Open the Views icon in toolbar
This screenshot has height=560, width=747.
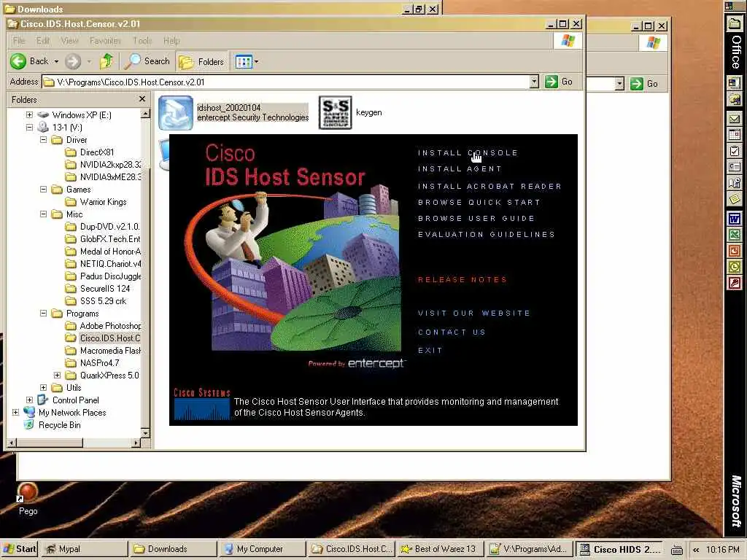pyautogui.click(x=244, y=61)
